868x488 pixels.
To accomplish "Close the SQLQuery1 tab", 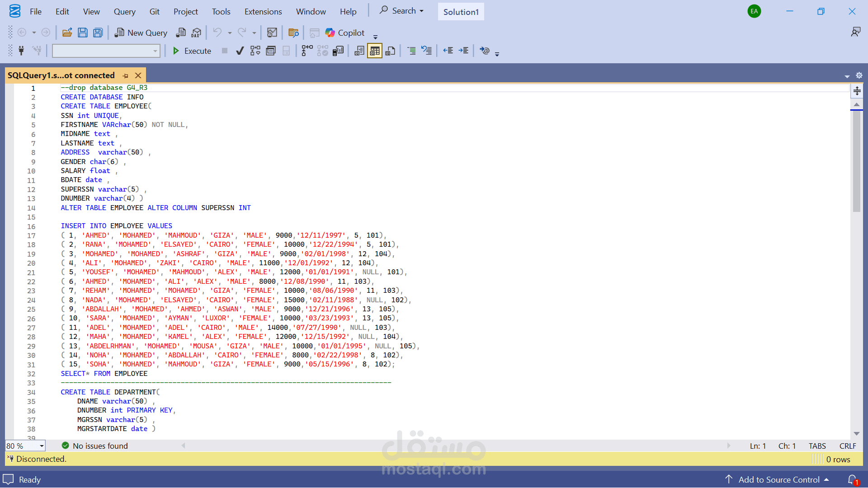I will click(138, 75).
